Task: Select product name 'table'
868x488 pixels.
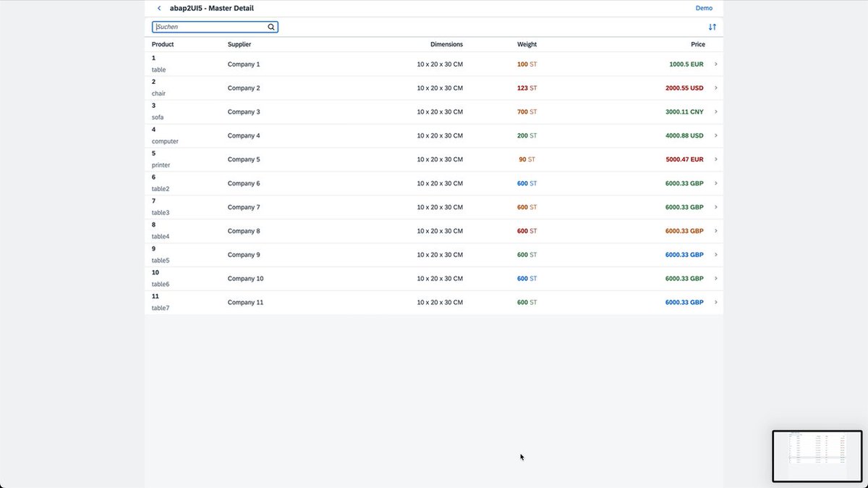Action: (x=158, y=70)
